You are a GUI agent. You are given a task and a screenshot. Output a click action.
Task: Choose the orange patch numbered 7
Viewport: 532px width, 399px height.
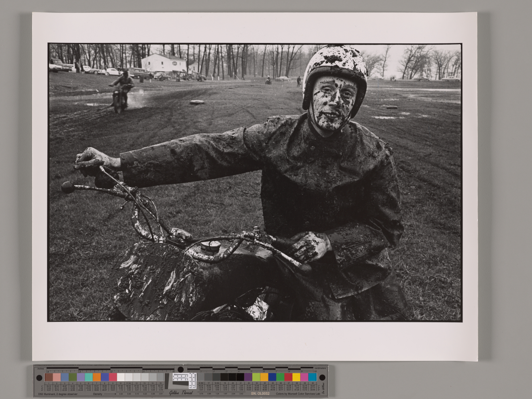pyautogui.click(x=97, y=377)
